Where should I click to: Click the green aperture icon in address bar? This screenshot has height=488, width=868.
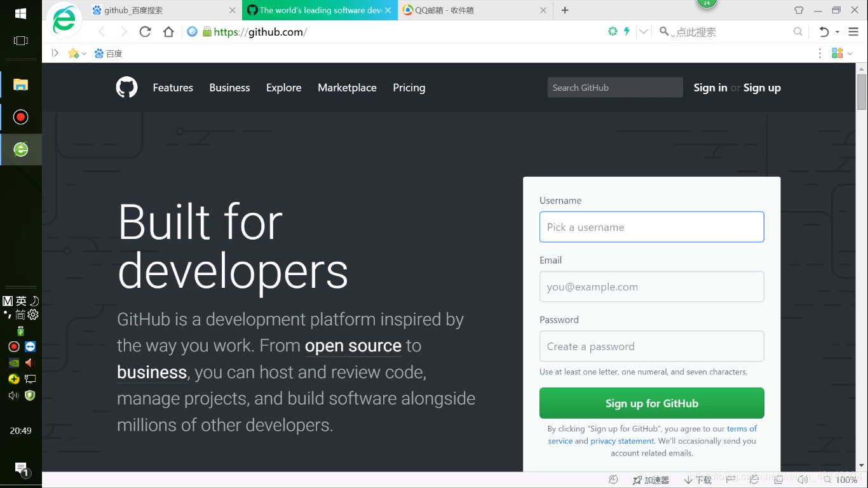coord(613,31)
